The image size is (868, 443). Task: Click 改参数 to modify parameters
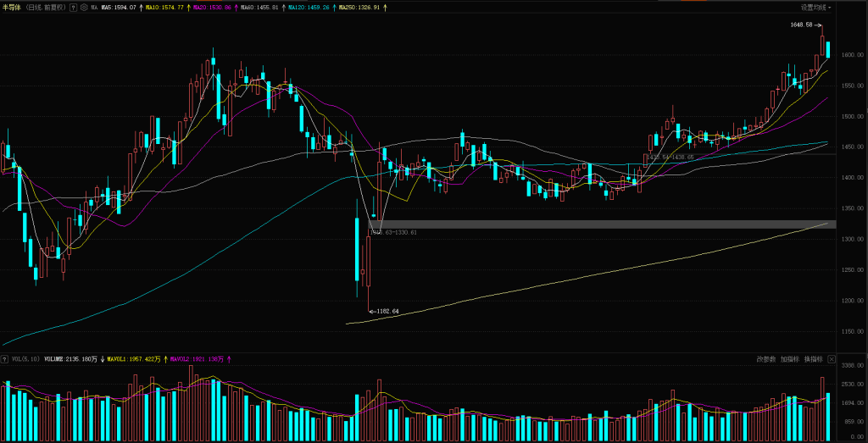coord(765,359)
